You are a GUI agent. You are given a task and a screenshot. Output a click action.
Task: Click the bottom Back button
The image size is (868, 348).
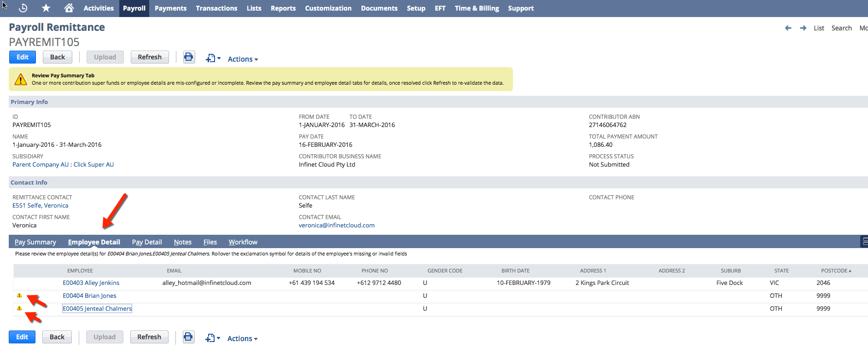[x=57, y=337]
